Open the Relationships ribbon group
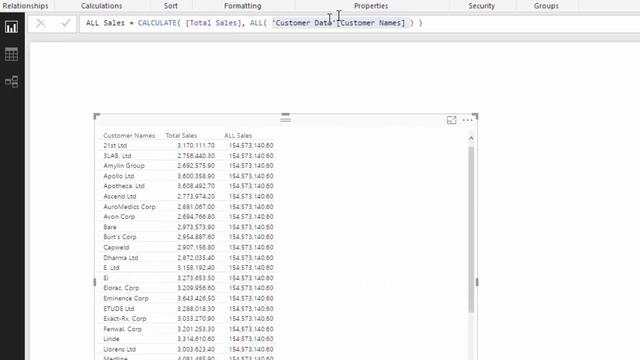Viewport: 640px width, 360px height. pyautogui.click(x=25, y=6)
